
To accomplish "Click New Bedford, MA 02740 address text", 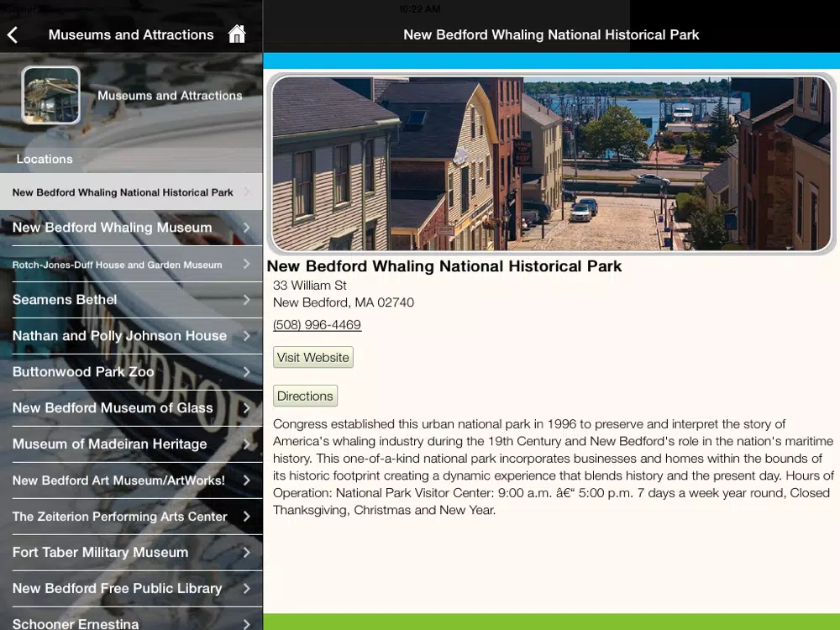I will (344, 302).
